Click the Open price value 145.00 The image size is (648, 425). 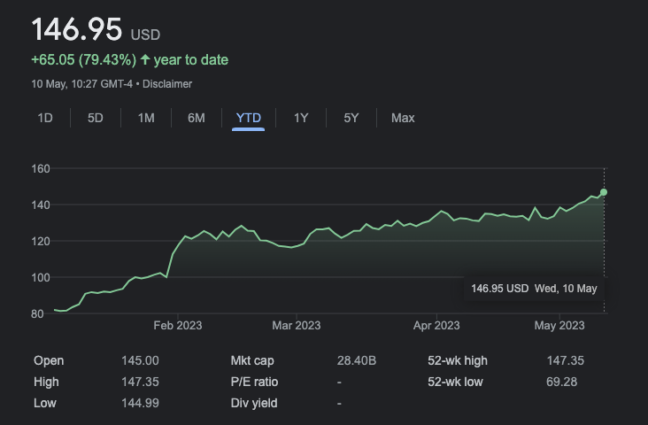tap(139, 360)
